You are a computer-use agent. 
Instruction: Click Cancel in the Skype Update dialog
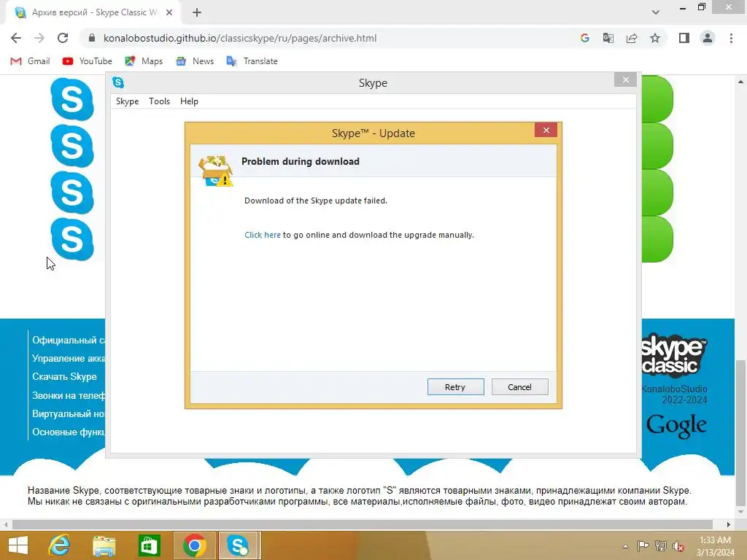click(519, 387)
